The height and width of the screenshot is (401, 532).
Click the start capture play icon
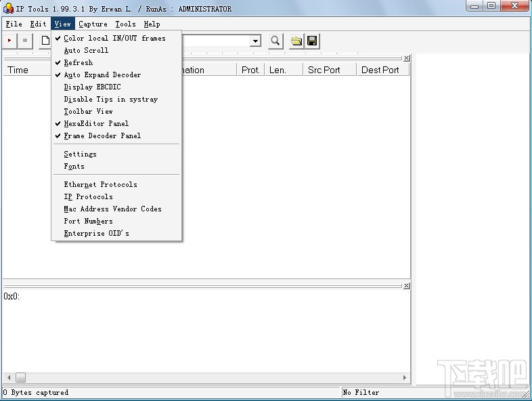(x=9, y=41)
